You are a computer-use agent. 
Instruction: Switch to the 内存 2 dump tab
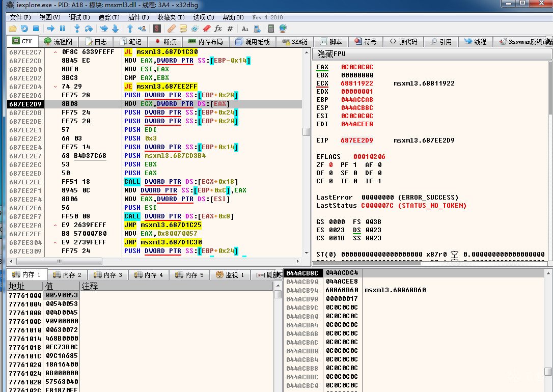pos(67,275)
